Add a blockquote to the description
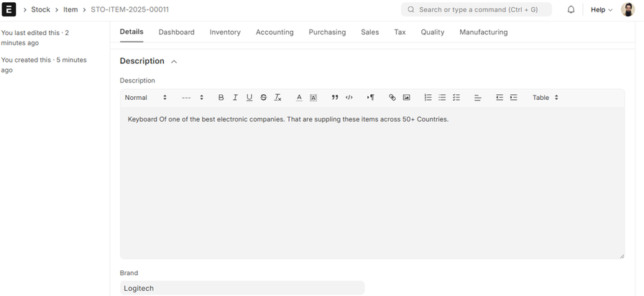 click(335, 98)
